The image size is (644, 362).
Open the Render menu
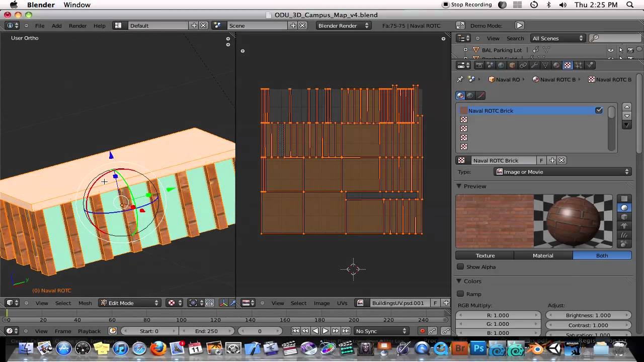tap(77, 26)
